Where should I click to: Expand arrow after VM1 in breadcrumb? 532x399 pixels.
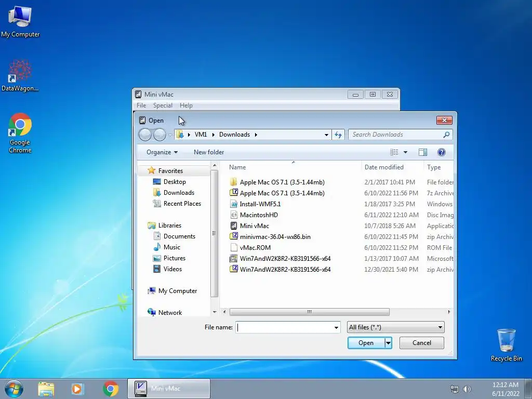(213, 135)
